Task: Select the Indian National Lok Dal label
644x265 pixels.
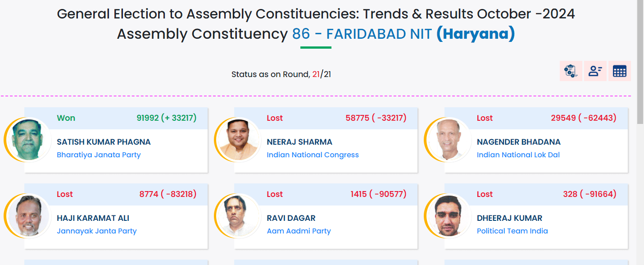Action: tap(518, 155)
